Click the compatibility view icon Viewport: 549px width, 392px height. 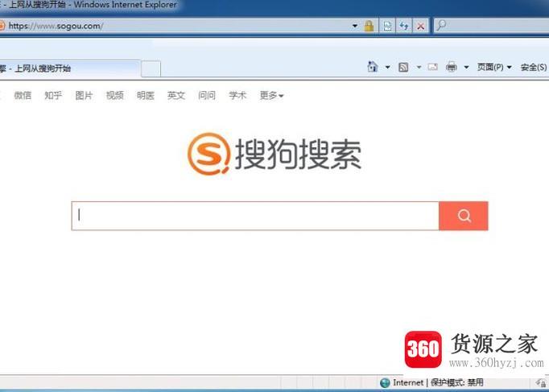point(387,26)
